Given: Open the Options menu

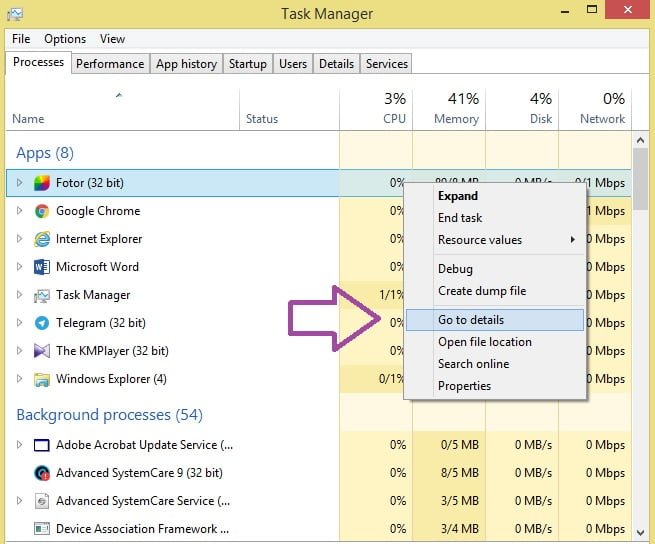Looking at the screenshot, I should click(65, 39).
